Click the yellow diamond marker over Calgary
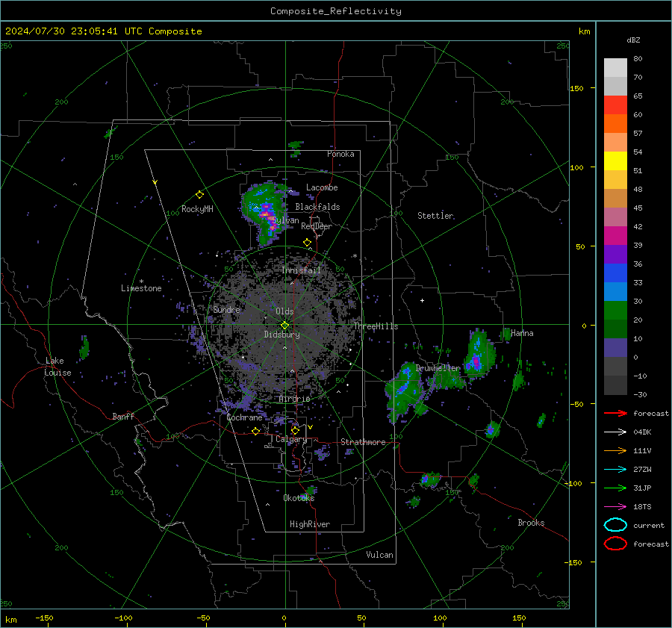 295,430
